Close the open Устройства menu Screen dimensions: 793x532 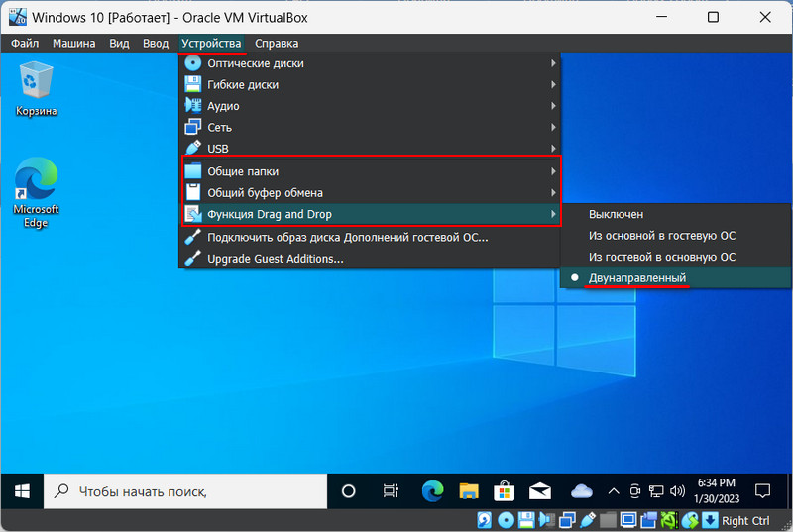coord(211,44)
